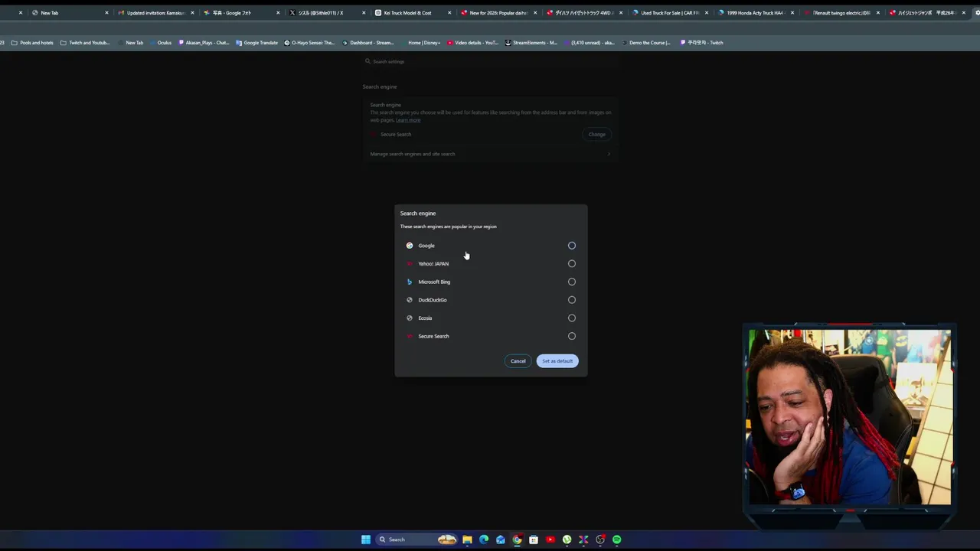Open the Dashboard Stream bookmark
980x551 pixels.
[368, 43]
